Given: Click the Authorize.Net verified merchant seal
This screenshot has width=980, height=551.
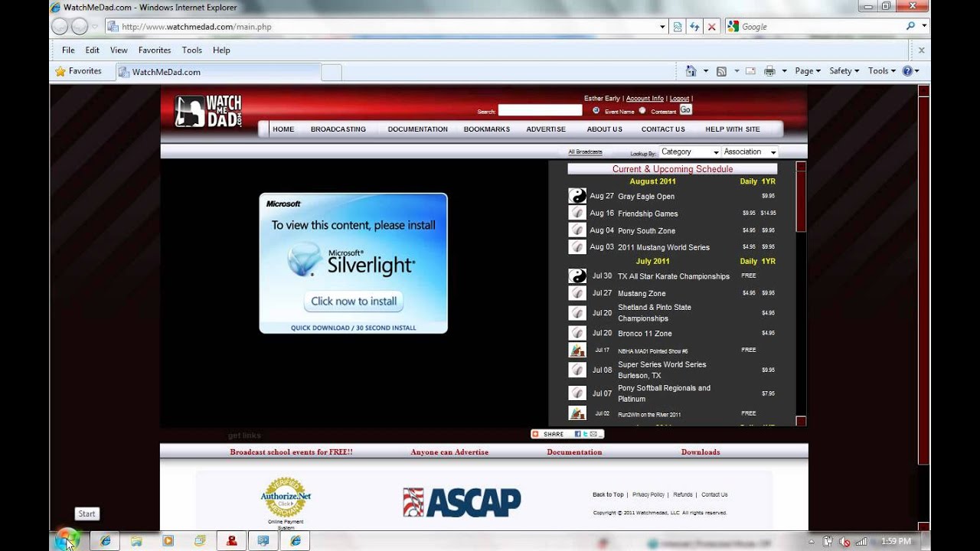Looking at the screenshot, I should coord(286,497).
